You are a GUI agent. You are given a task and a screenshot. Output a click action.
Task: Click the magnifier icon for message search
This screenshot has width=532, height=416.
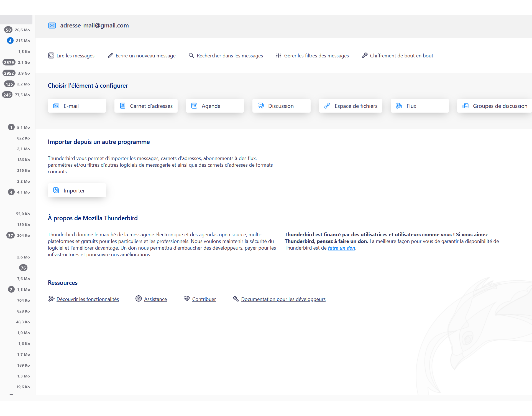[x=191, y=55]
